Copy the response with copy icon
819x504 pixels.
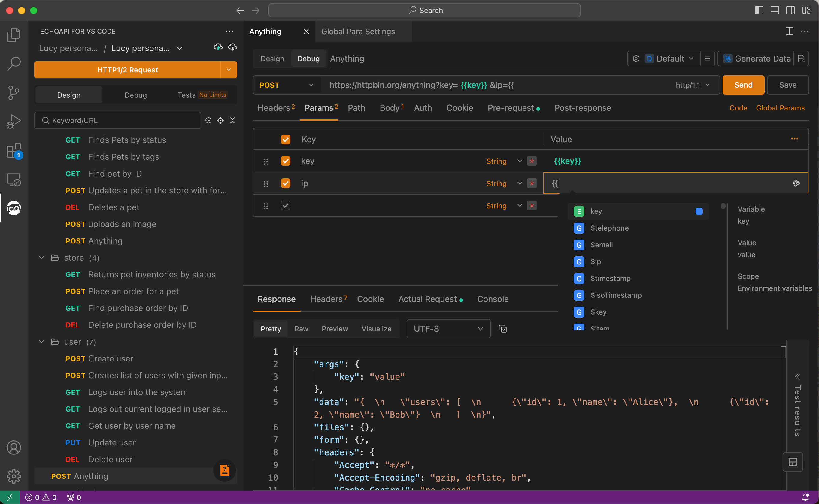pyautogui.click(x=502, y=329)
